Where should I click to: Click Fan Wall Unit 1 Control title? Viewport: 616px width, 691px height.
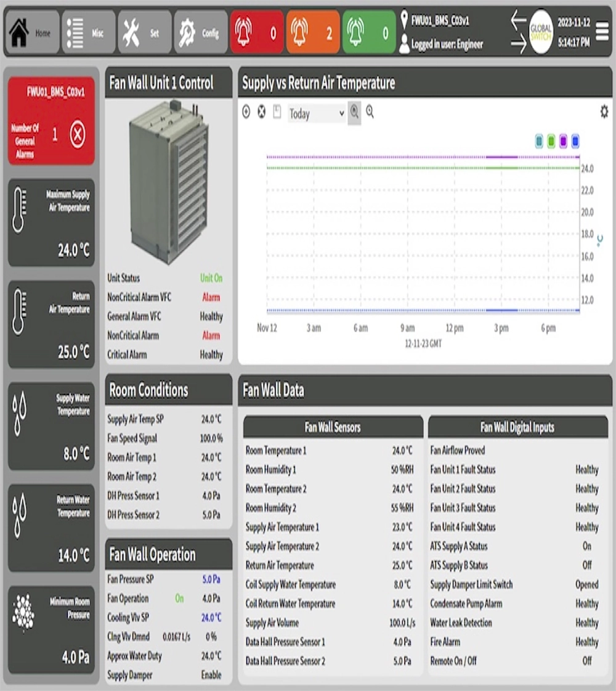161,83
